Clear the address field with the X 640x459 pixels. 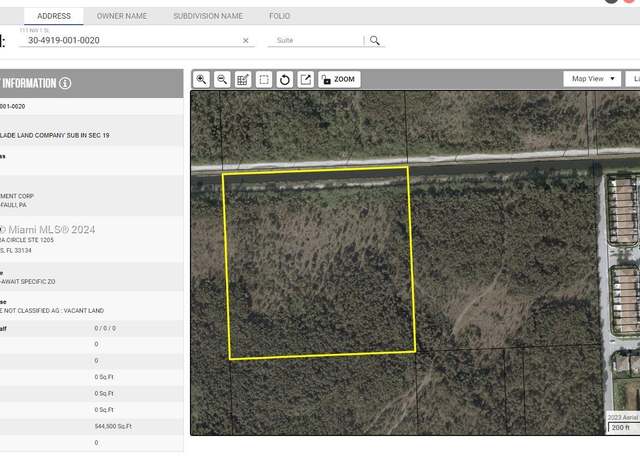[246, 40]
